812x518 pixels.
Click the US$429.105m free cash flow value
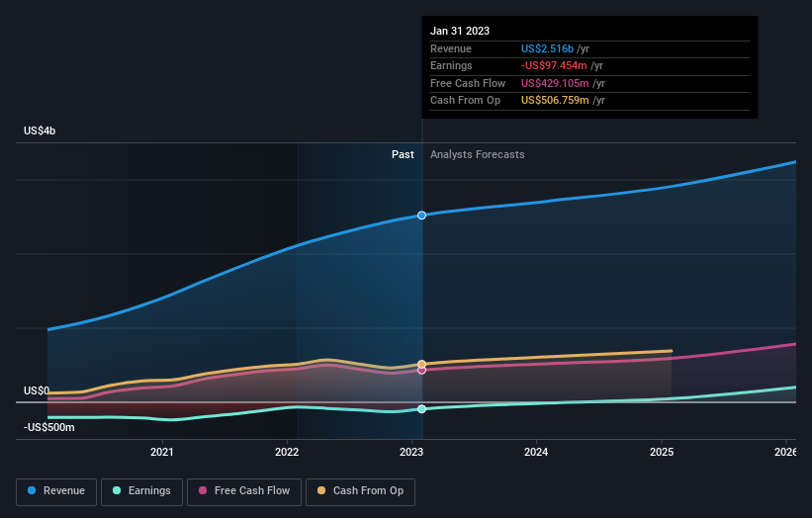click(x=555, y=83)
